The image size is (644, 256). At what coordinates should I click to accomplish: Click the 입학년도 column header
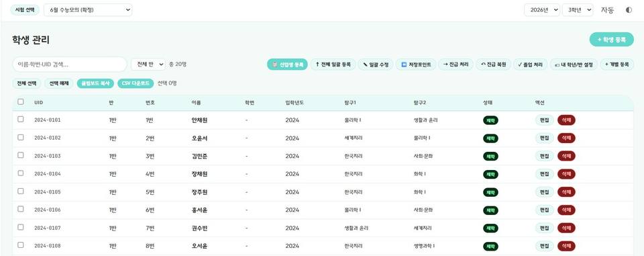click(294, 103)
